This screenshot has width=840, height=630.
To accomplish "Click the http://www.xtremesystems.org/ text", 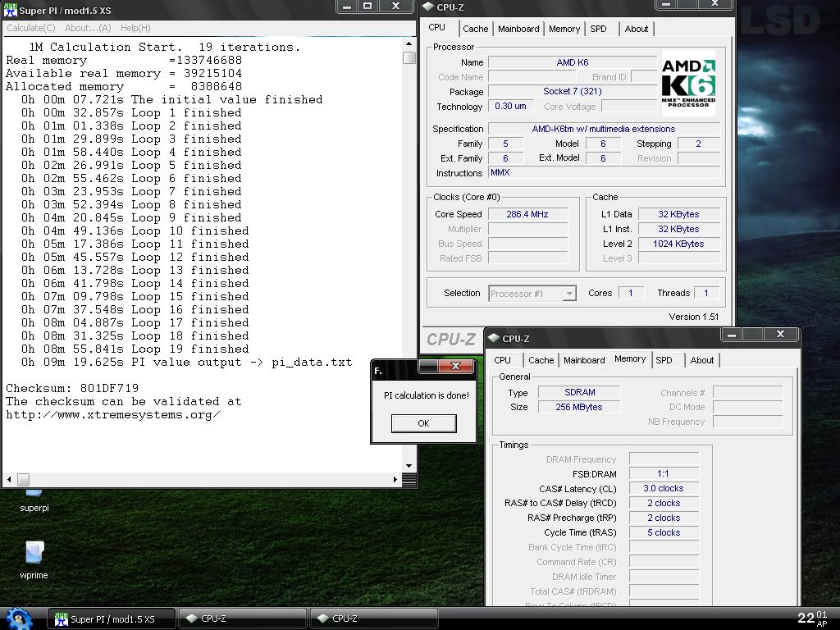I will (113, 414).
